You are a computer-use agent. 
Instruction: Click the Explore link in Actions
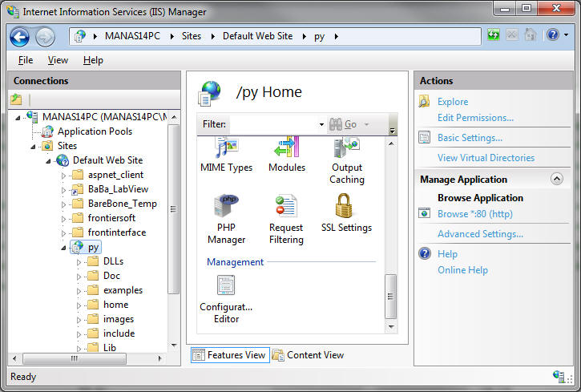(453, 102)
